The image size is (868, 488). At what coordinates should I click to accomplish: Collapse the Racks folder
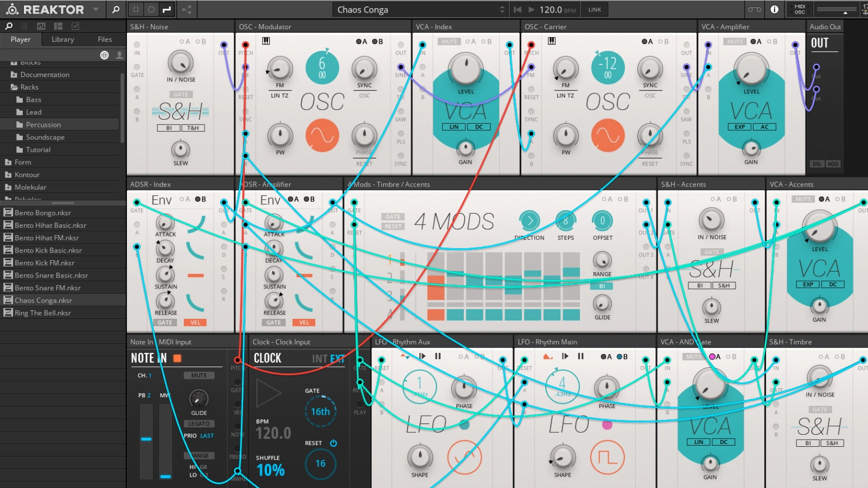pos(60,87)
